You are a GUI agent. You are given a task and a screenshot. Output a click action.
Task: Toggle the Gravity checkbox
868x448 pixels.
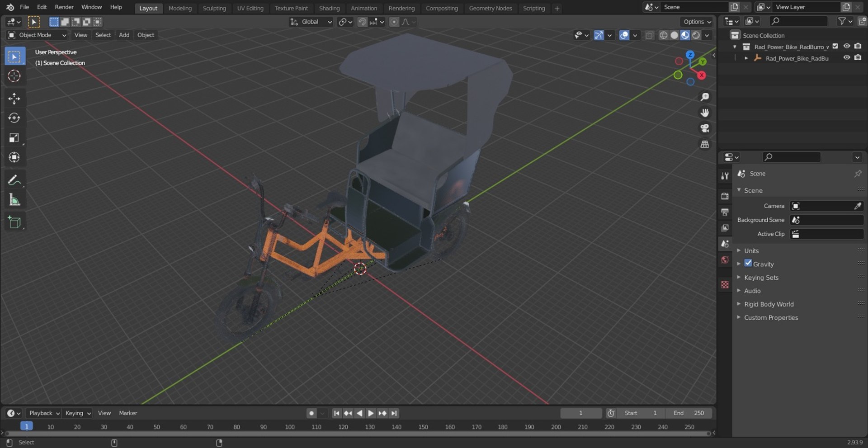click(x=748, y=264)
